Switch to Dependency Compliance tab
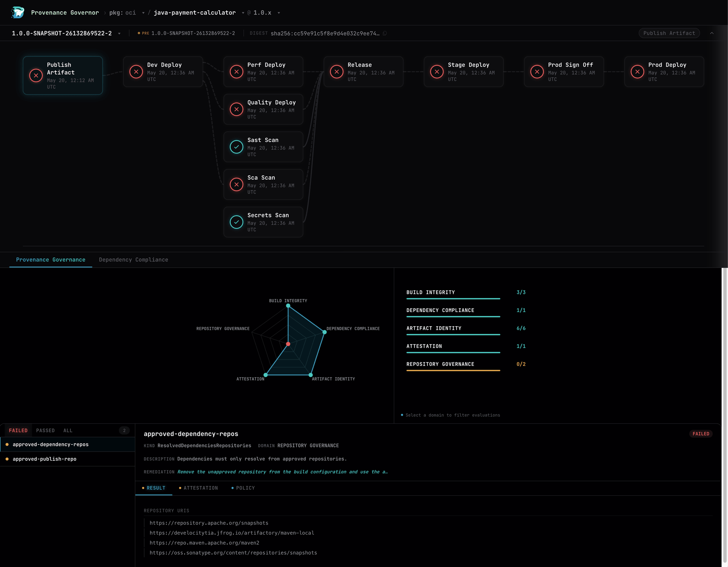This screenshot has height=567, width=728. [x=134, y=260]
